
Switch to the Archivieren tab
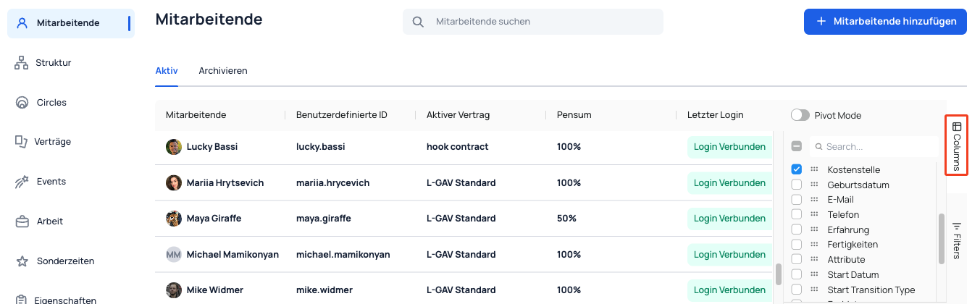click(223, 71)
